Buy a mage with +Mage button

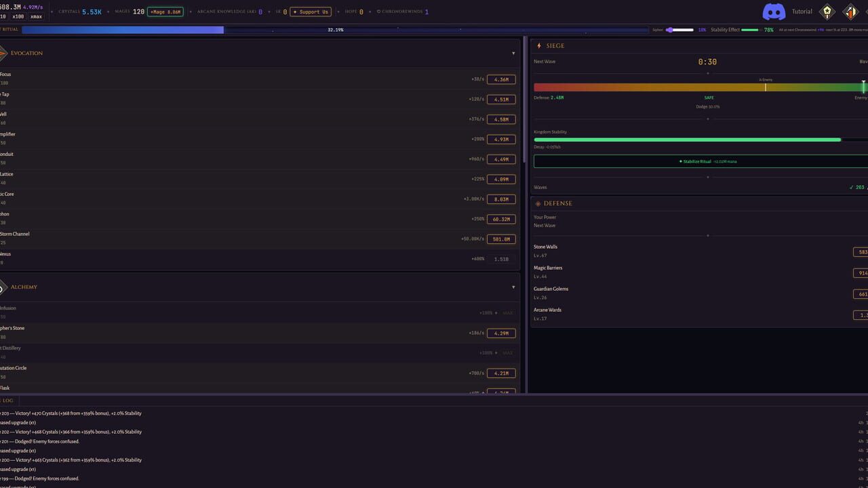(165, 12)
